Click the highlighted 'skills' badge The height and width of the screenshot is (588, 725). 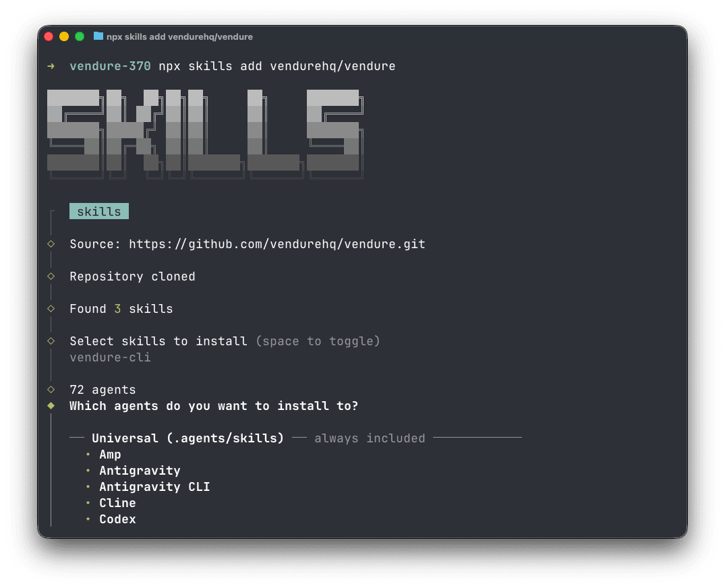99,211
